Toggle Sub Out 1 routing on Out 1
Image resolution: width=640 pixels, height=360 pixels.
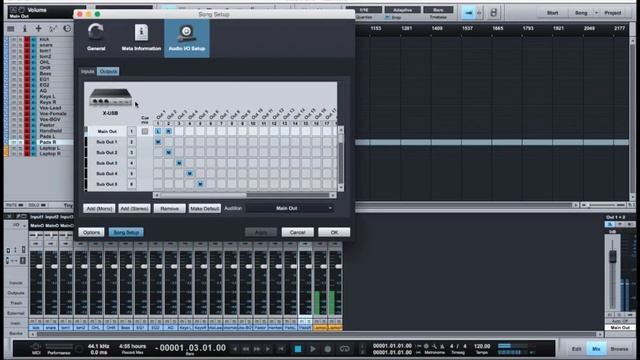[158, 142]
